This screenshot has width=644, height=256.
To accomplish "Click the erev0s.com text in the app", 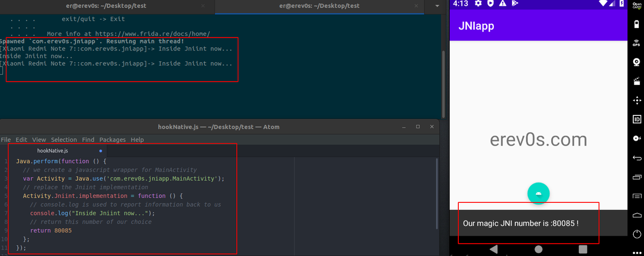I will point(538,140).
